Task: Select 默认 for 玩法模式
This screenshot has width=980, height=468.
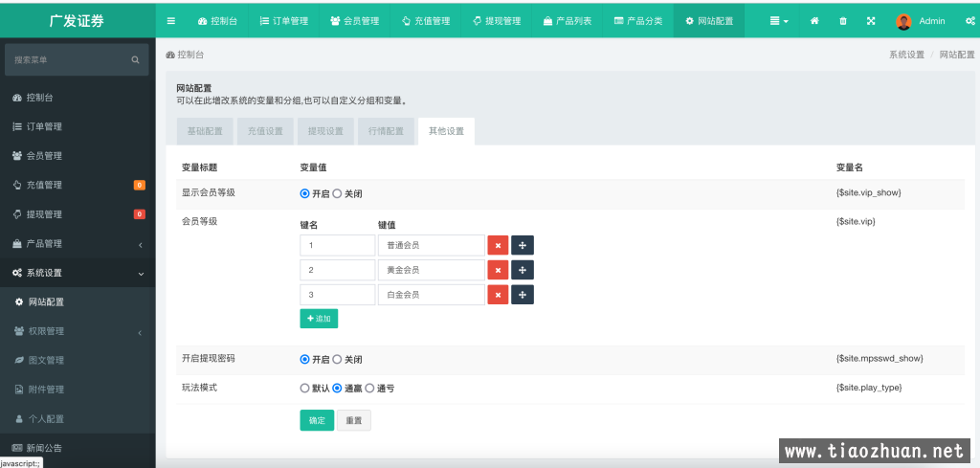Action: 305,388
